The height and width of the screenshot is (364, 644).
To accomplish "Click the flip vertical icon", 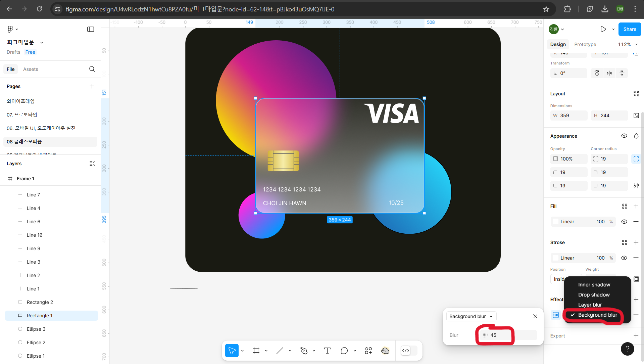I will (622, 73).
